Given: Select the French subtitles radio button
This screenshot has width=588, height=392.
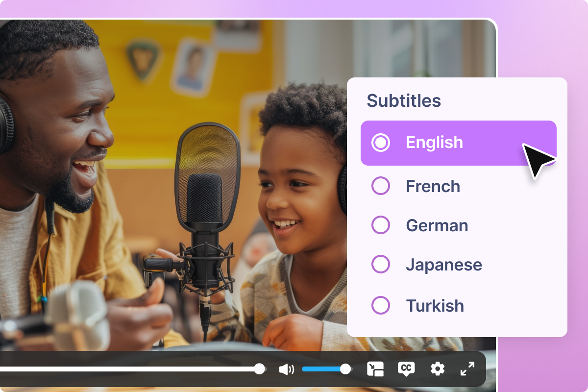Looking at the screenshot, I should (x=381, y=186).
